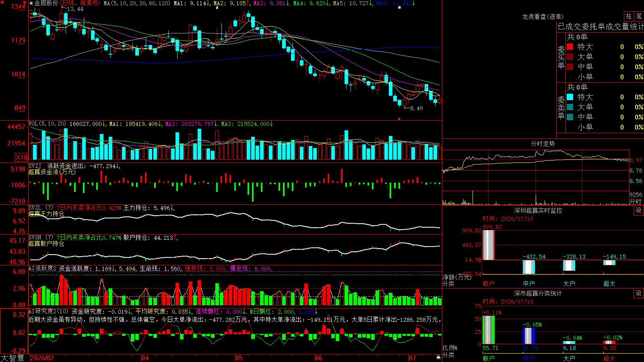Click the 委卖单 section label
This screenshot has width=644, height=362.
(561, 107)
